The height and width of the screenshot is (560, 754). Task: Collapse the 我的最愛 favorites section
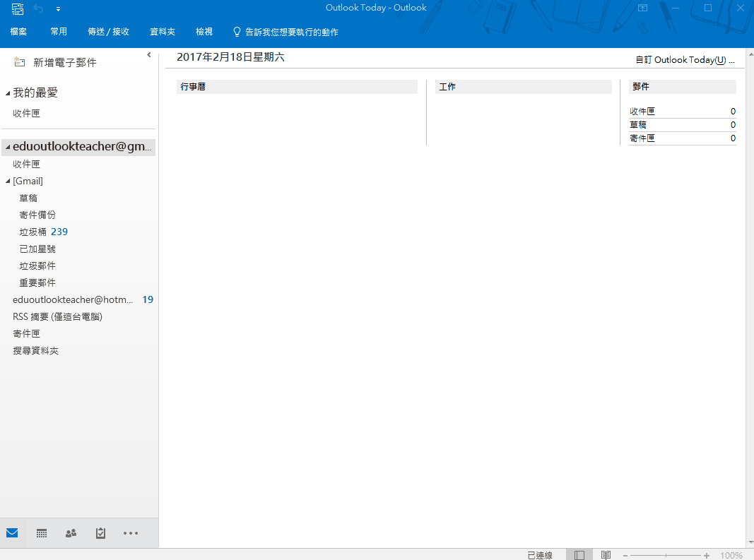click(x=8, y=93)
